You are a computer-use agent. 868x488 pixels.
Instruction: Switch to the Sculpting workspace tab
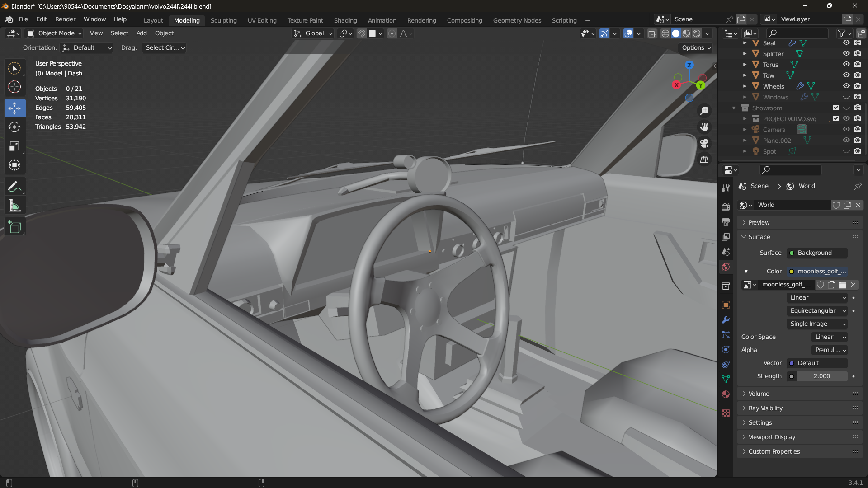(x=223, y=20)
